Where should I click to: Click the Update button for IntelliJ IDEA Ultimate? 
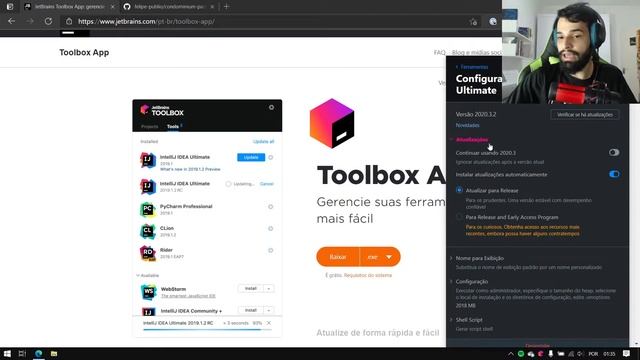[x=251, y=158]
